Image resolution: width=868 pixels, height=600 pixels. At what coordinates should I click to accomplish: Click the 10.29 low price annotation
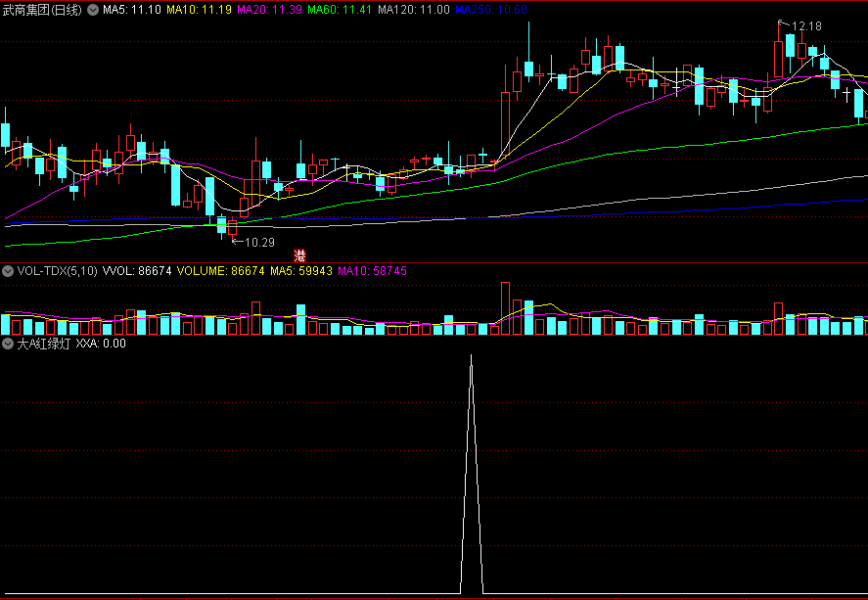pos(259,243)
